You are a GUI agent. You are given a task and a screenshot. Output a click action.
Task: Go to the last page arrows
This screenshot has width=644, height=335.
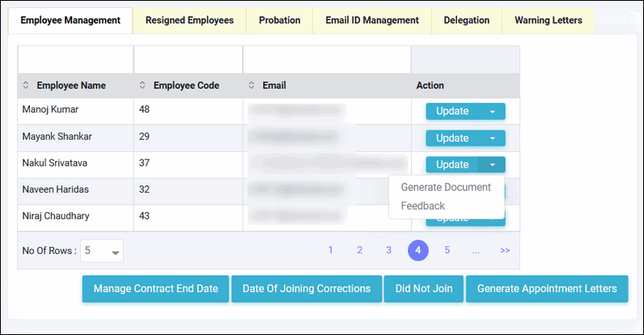tap(505, 251)
